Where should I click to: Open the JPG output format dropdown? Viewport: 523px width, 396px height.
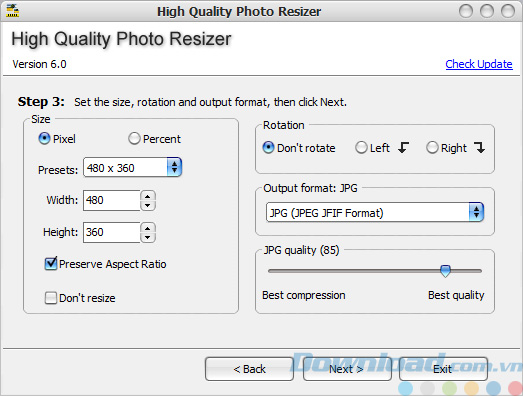[375, 212]
